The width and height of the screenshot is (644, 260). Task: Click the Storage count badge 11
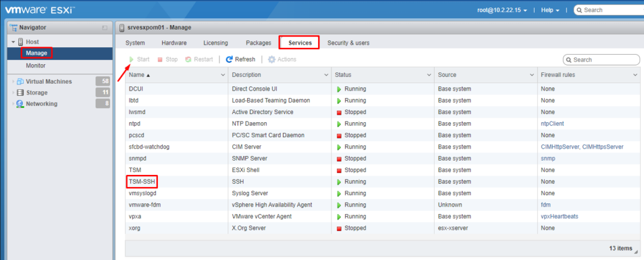tap(103, 92)
